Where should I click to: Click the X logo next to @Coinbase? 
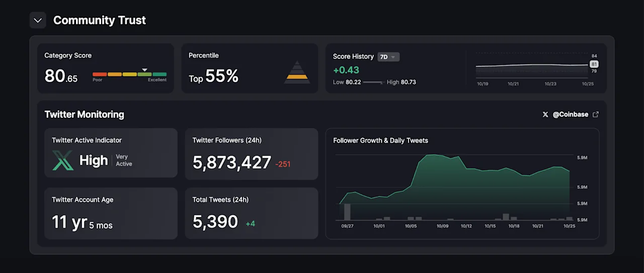pos(545,114)
